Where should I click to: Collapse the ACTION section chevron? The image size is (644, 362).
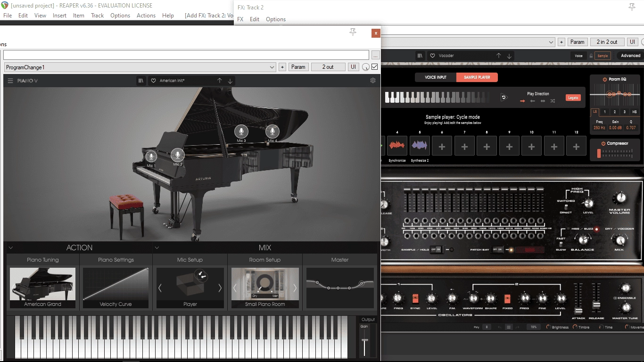(x=11, y=247)
